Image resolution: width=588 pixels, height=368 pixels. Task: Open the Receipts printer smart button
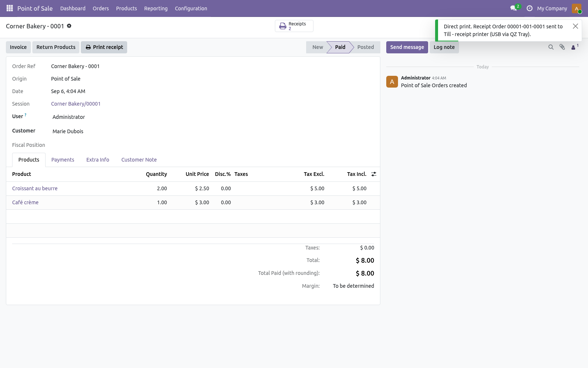(x=294, y=26)
